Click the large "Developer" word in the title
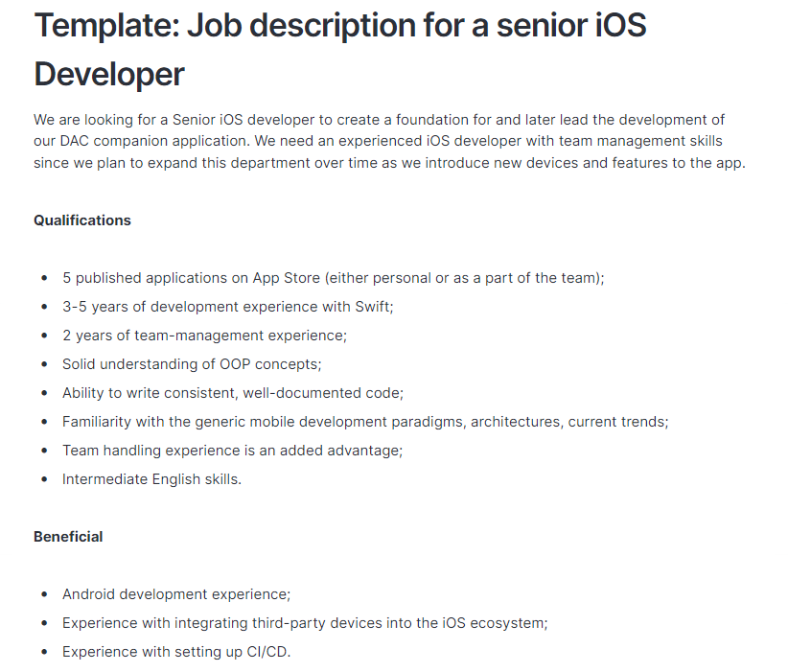This screenshot has width=788, height=672. (x=109, y=75)
